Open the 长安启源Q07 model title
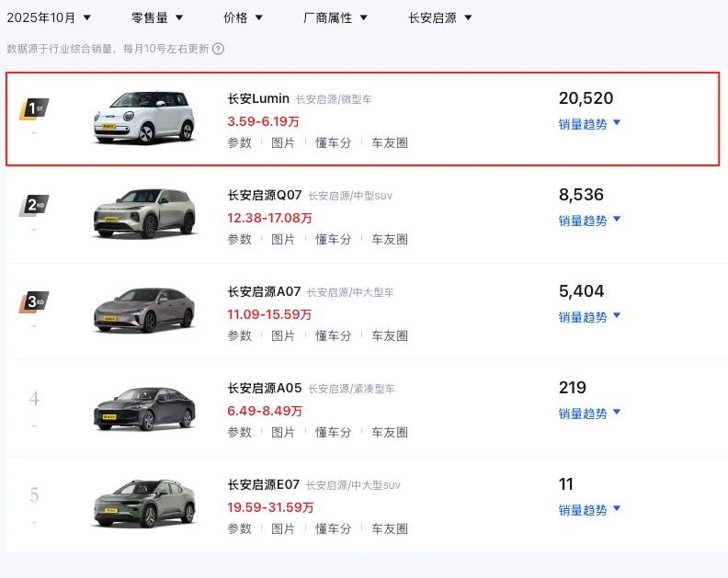Screen dimensions: 728x578 pos(264,195)
